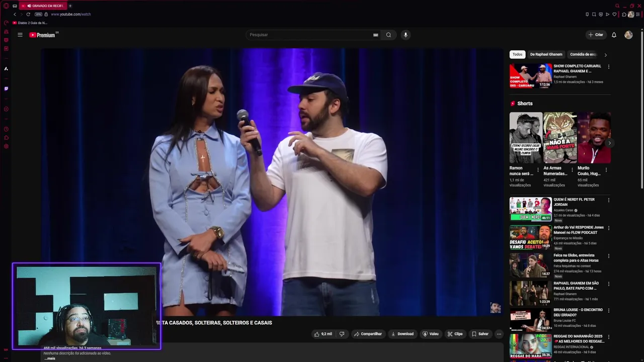Open the Twitch icon in sidebar

click(6, 88)
